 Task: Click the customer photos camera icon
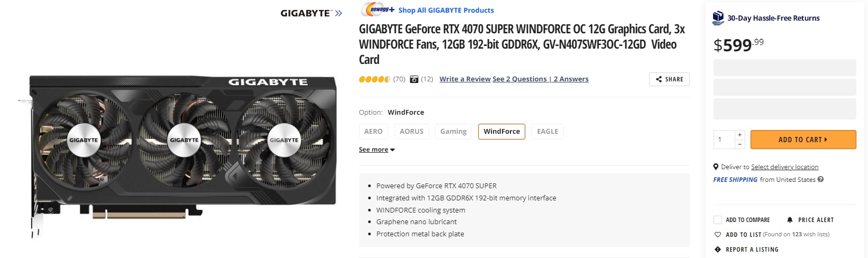tap(414, 79)
